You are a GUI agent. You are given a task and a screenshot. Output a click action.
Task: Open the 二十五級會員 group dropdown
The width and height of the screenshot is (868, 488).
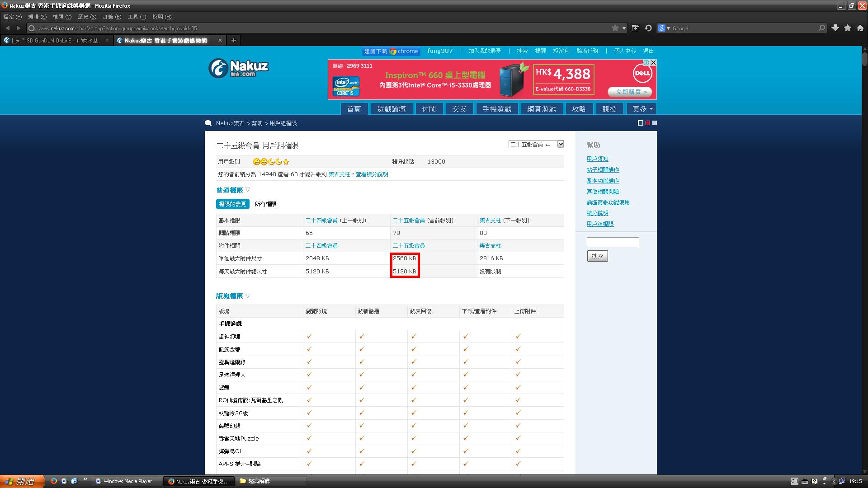(536, 144)
